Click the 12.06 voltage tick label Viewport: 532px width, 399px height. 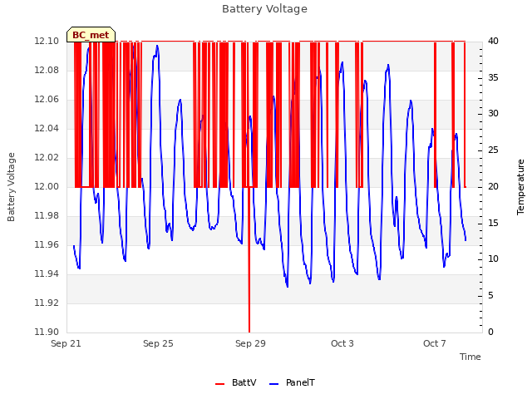(x=47, y=100)
